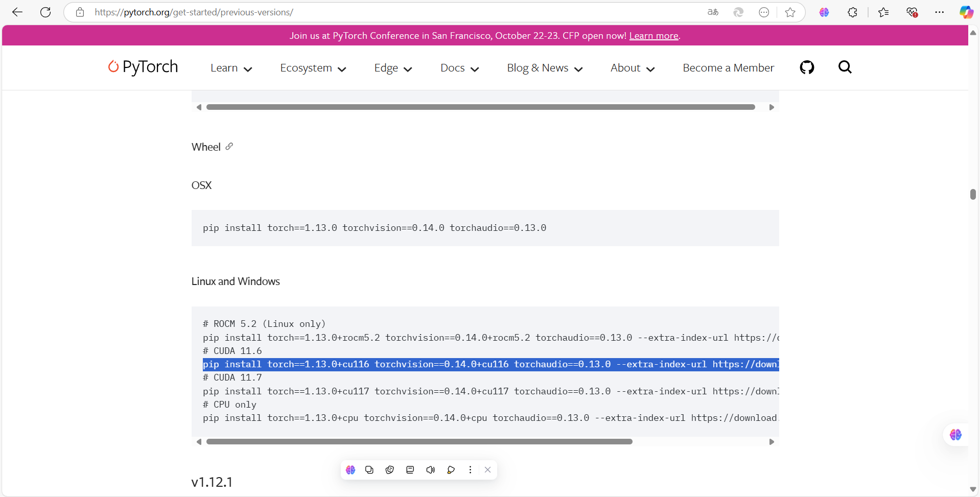Click upper code block horizontal scrollbar thumb
Screen dimensions: 980x497
(x=481, y=107)
